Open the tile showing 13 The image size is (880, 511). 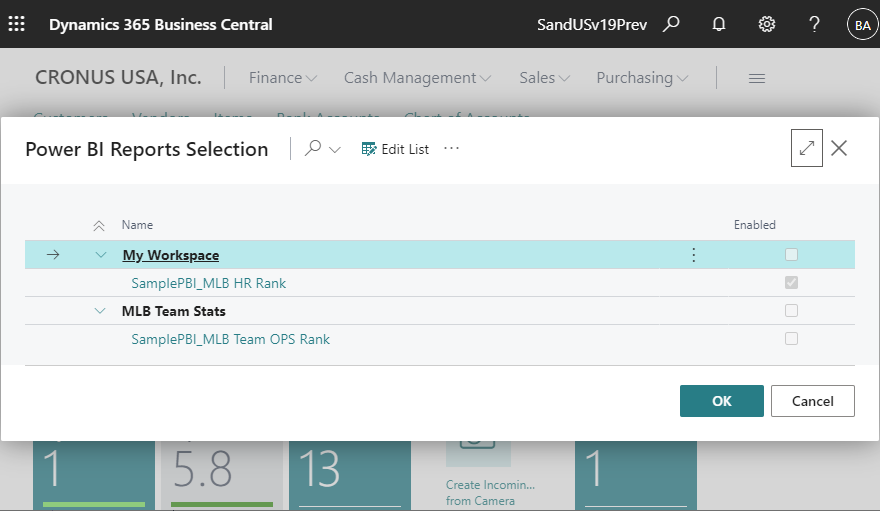pyautogui.click(x=350, y=475)
